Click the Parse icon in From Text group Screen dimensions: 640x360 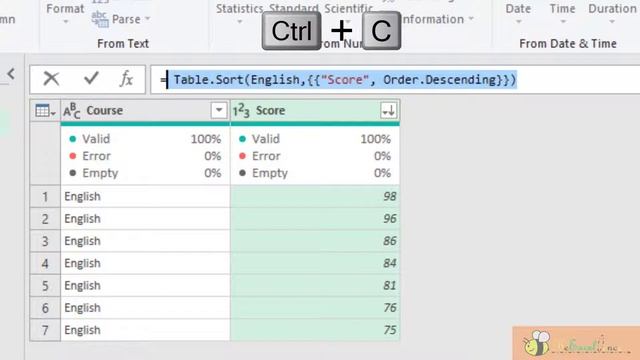tap(100, 19)
